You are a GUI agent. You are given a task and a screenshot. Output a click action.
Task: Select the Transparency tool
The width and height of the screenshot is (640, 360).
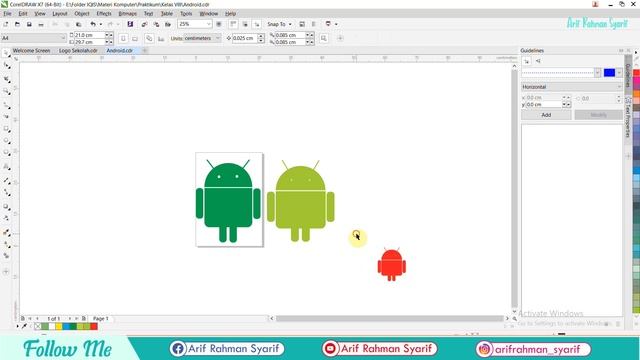(6, 218)
